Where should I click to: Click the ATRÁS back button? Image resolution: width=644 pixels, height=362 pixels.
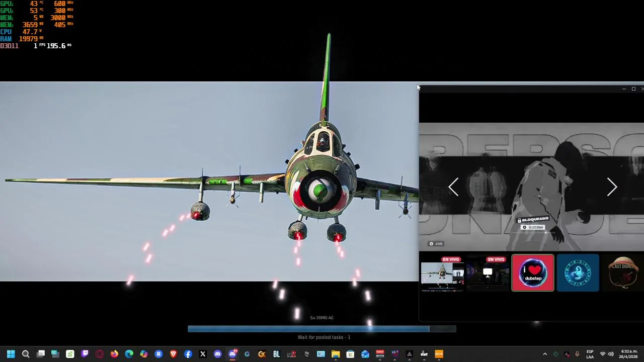click(x=436, y=244)
